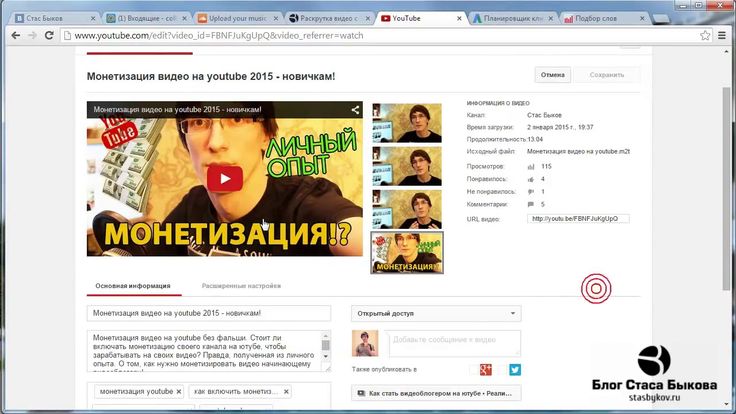Click the Twitter publish icon
Viewport: 736px width, 414px height.
(x=515, y=369)
